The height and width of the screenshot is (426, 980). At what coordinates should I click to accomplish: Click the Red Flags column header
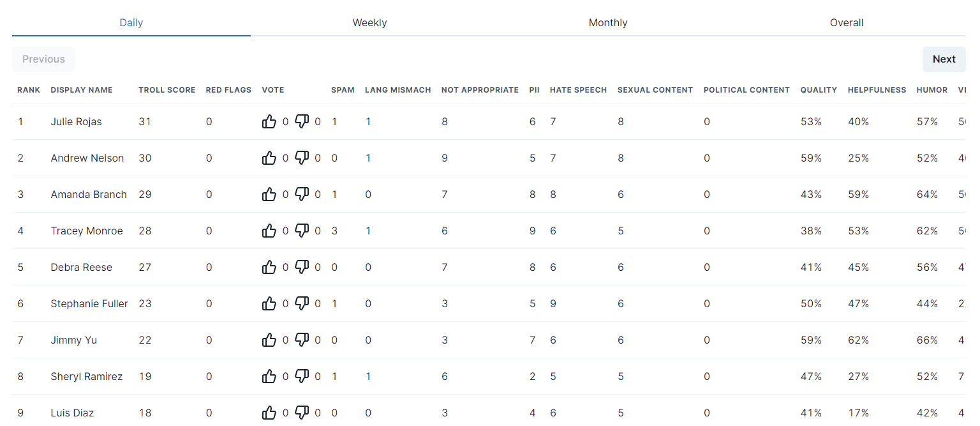click(228, 90)
